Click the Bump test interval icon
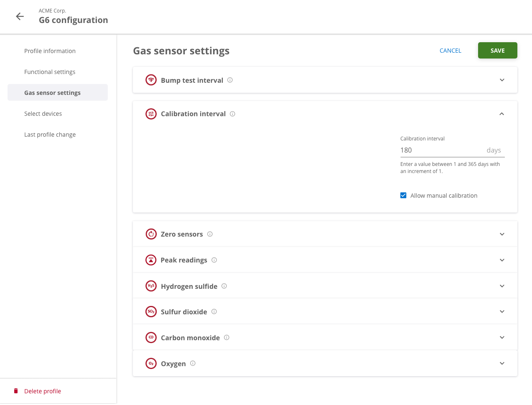 tap(151, 80)
